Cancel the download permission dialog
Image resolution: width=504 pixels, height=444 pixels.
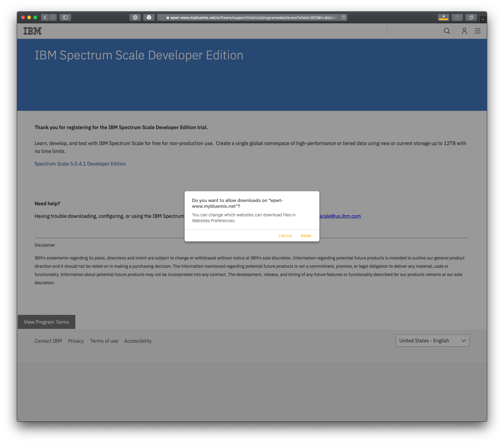click(285, 236)
